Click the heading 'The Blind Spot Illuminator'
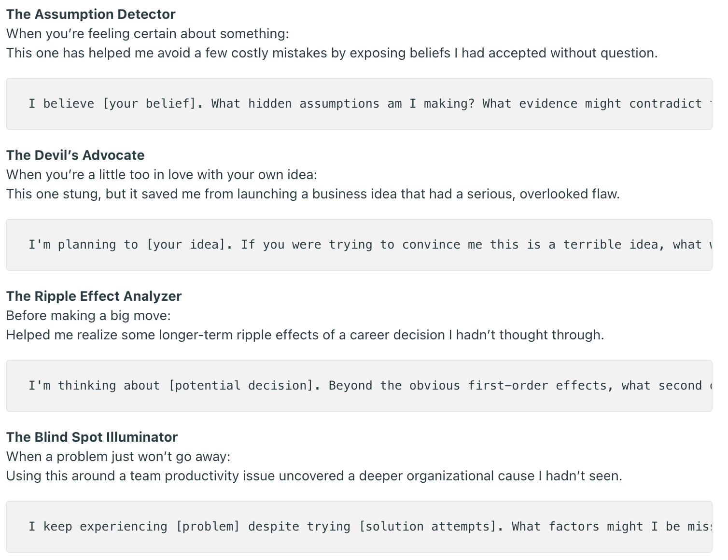 [92, 437]
